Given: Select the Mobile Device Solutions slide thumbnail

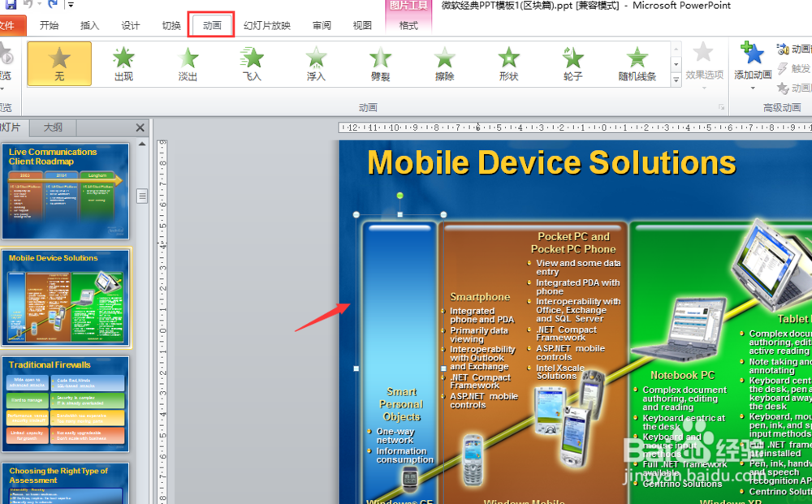Looking at the screenshot, I should point(65,298).
